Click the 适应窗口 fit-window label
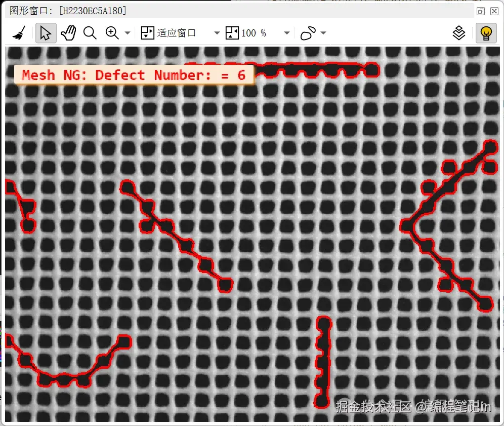The height and width of the screenshot is (426, 504). coord(177,33)
